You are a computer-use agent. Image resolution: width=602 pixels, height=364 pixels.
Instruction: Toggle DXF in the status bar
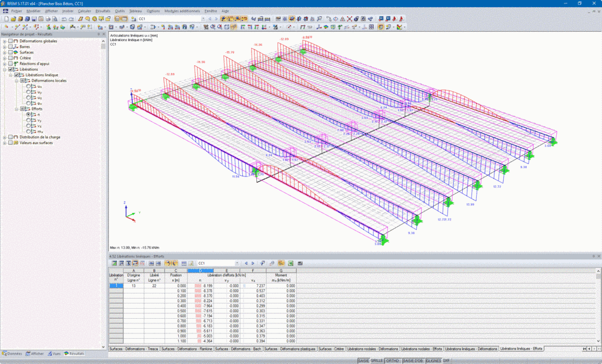click(x=447, y=361)
